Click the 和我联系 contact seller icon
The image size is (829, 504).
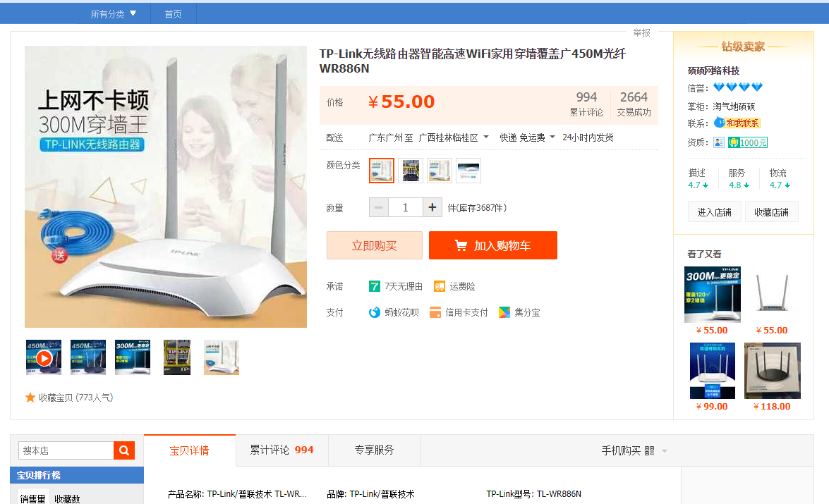[x=737, y=123]
